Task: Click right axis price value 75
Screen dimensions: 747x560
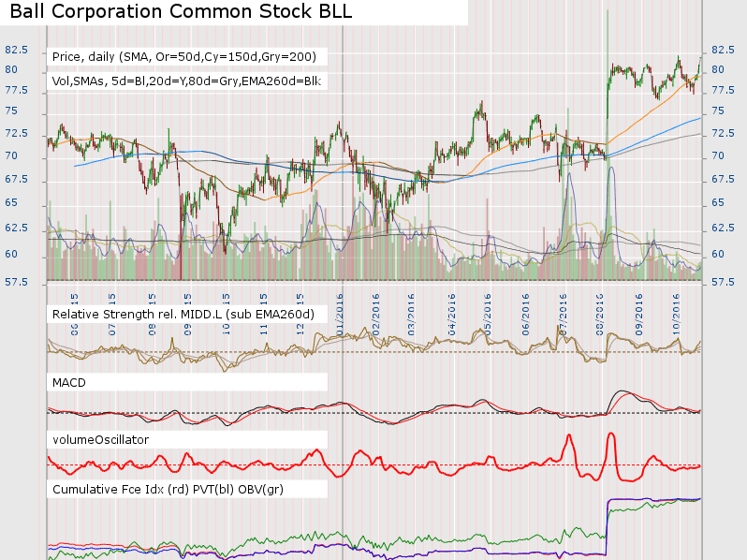Action: click(718, 111)
